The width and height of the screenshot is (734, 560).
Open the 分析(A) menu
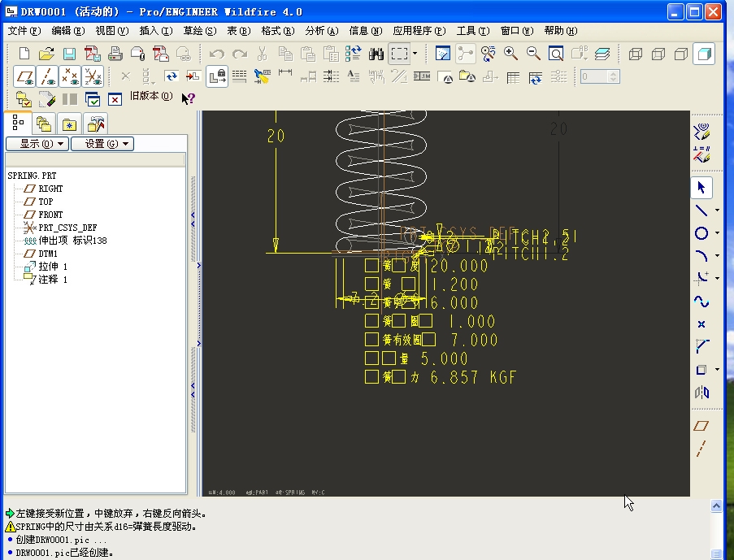[322, 31]
